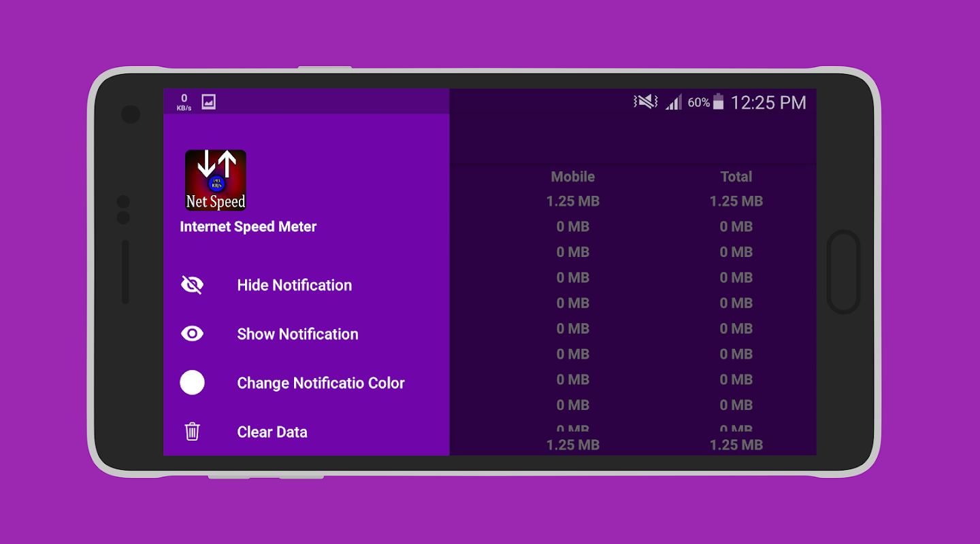
Task: Tap first-row 1.25 MB under Total
Action: 736,201
